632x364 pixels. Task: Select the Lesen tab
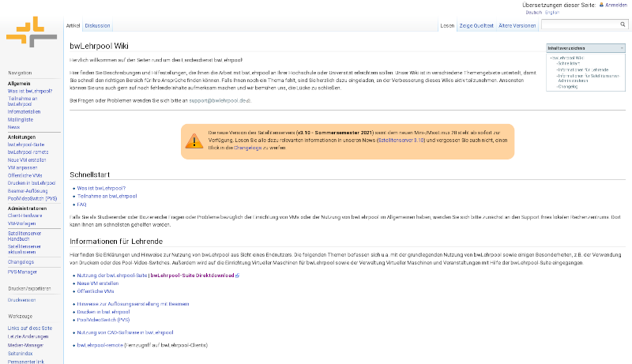(x=447, y=25)
